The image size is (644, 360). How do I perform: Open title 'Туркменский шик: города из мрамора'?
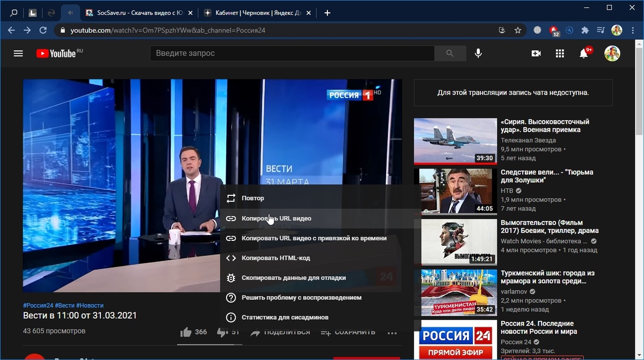[547, 277]
